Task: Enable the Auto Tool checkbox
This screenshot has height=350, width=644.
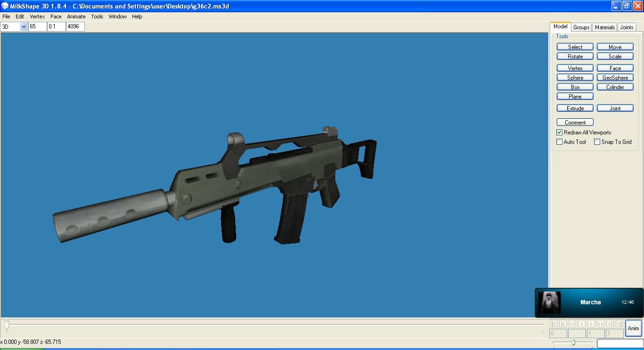Action: click(x=560, y=142)
